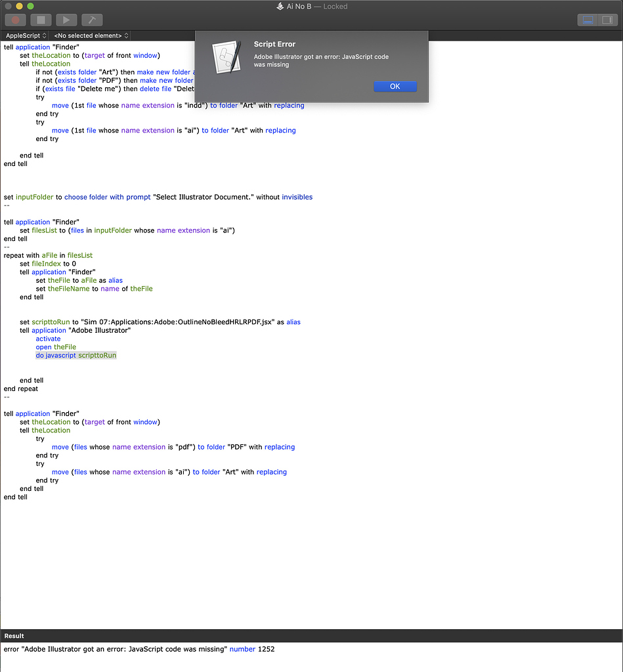
Task: Click the repeat with aFile in filesList line
Action: 48,255
